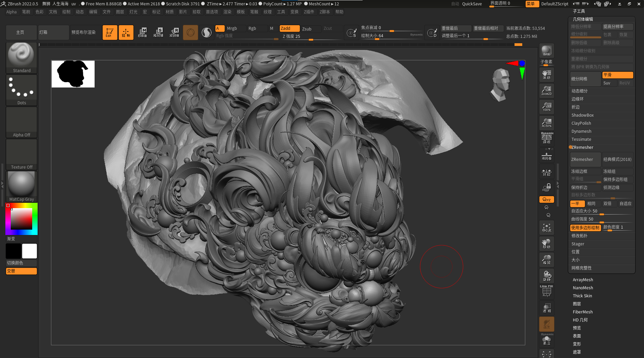The height and width of the screenshot is (358, 644).
Task: Activate the Rotate axis (旋转轴) tool
Action: [174, 33]
